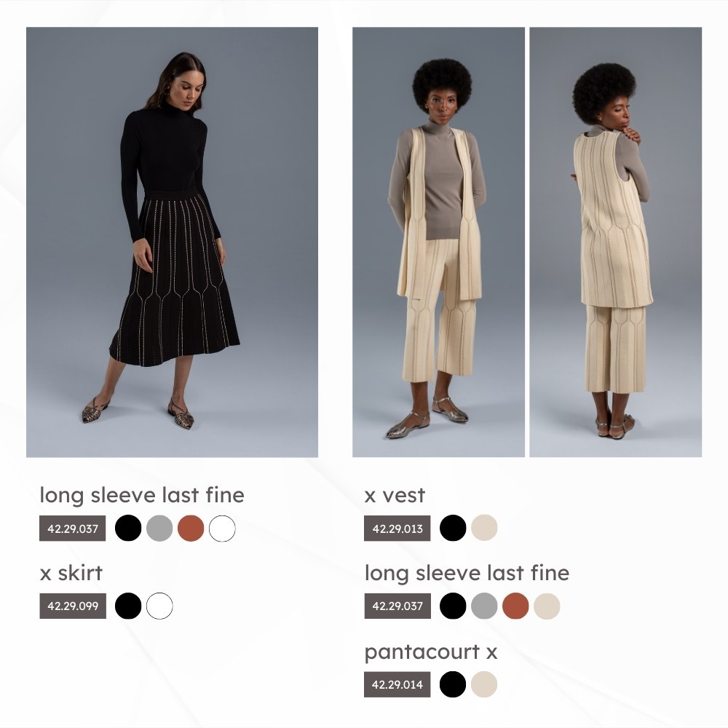Pick black swatch for x vest

(x=453, y=528)
